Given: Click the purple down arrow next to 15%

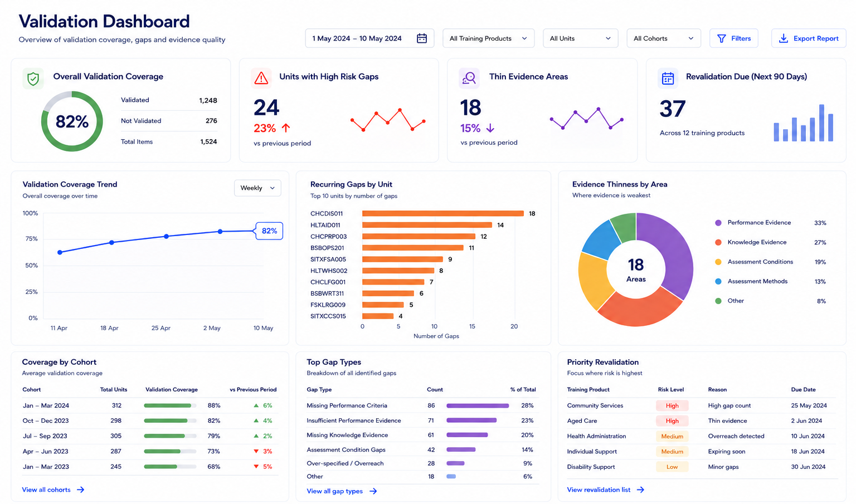Looking at the screenshot, I should tap(490, 128).
